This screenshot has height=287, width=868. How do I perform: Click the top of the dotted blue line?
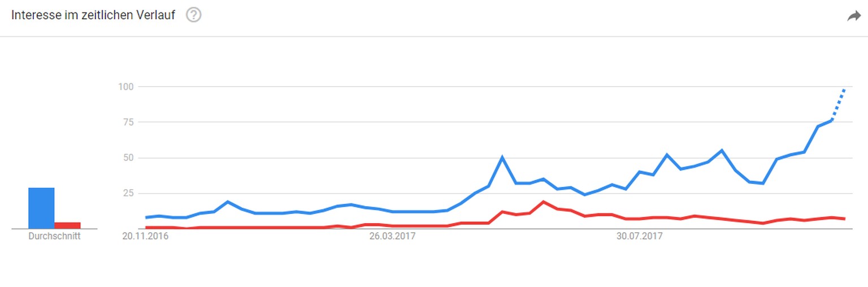(x=844, y=89)
